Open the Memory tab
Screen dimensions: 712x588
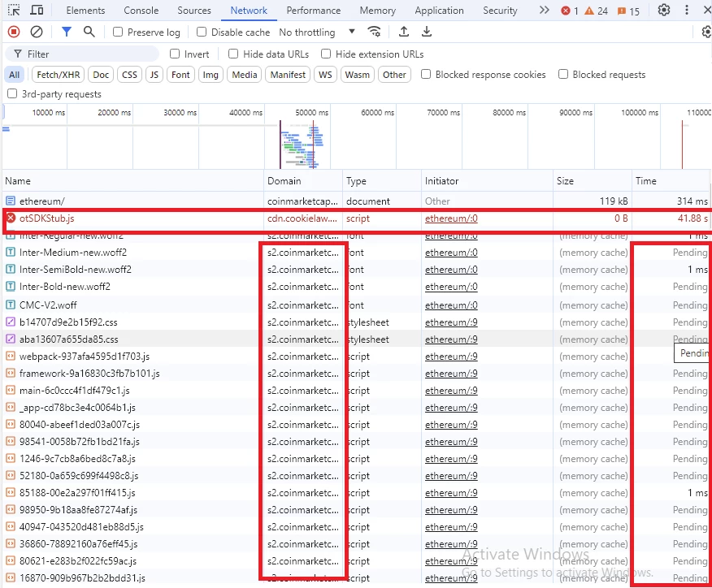point(378,10)
